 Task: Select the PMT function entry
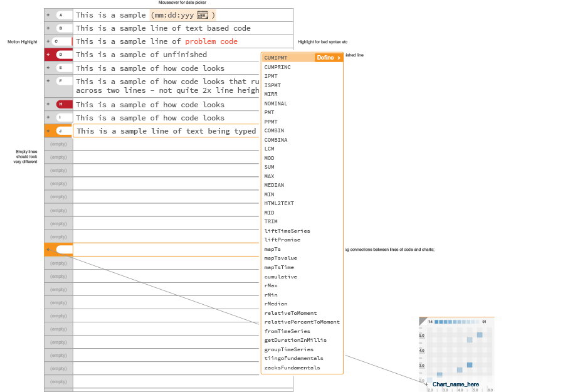pos(269,112)
